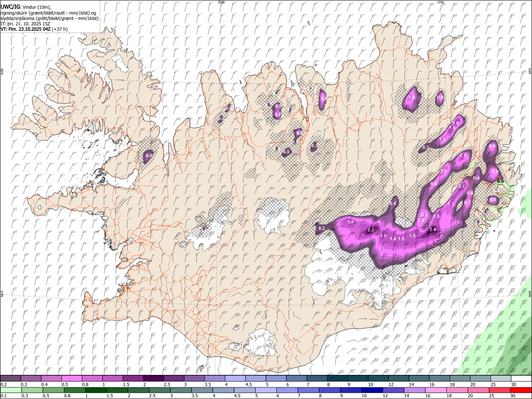The height and width of the screenshot is (399, 532).
Task: Click the 30 label in the top legend row
Action: coord(514,384)
